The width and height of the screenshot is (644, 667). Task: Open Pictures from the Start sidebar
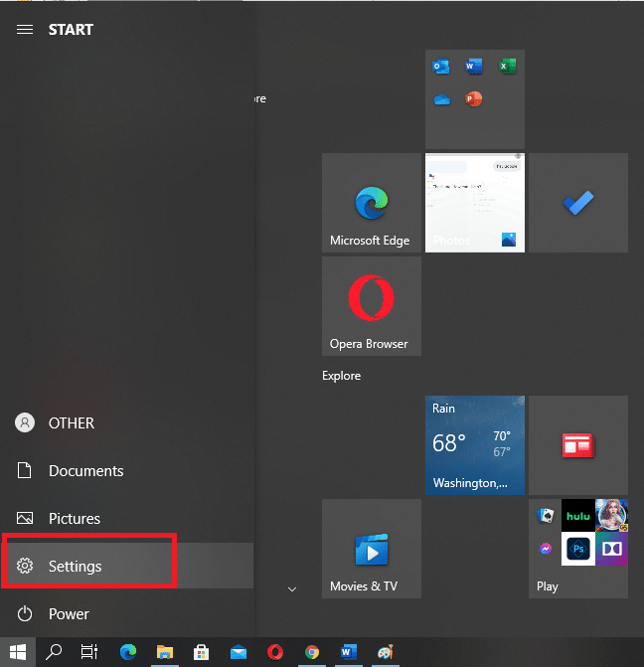pos(74,519)
